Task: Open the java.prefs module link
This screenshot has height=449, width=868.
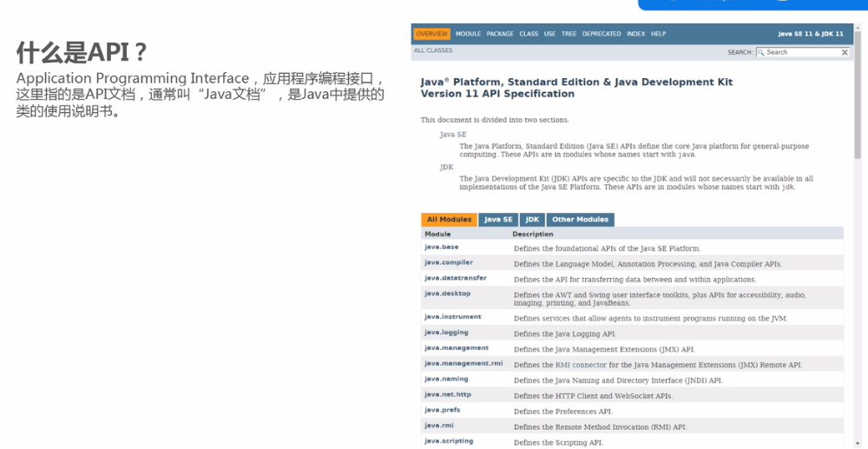Action: coord(443,410)
